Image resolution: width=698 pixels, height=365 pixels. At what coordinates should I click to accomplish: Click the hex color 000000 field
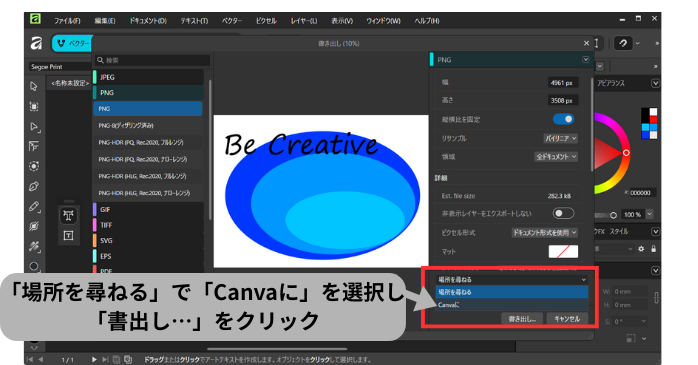640,193
